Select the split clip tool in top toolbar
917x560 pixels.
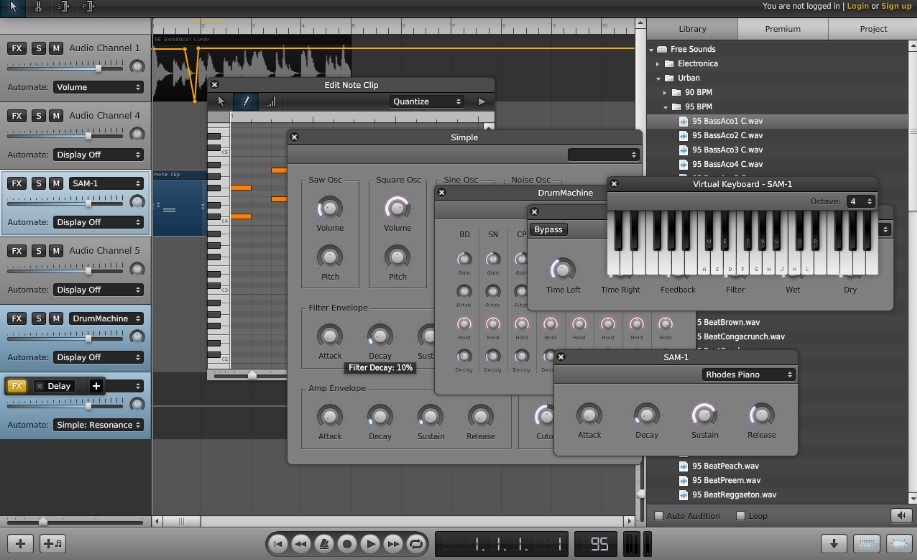[x=38, y=8]
